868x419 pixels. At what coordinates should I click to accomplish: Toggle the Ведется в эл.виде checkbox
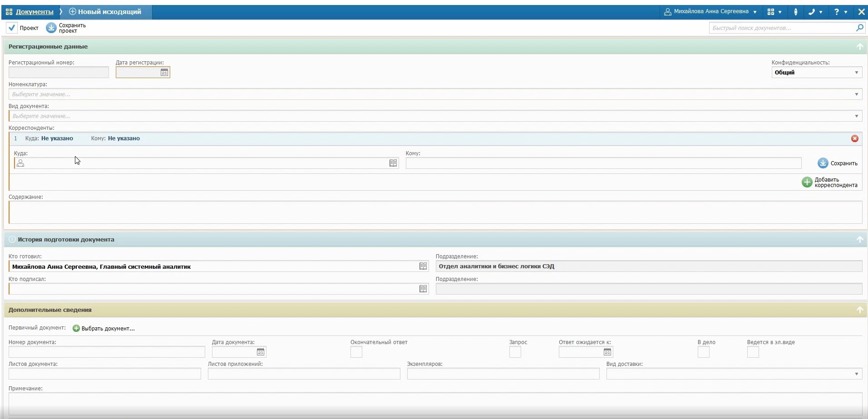pyautogui.click(x=753, y=352)
